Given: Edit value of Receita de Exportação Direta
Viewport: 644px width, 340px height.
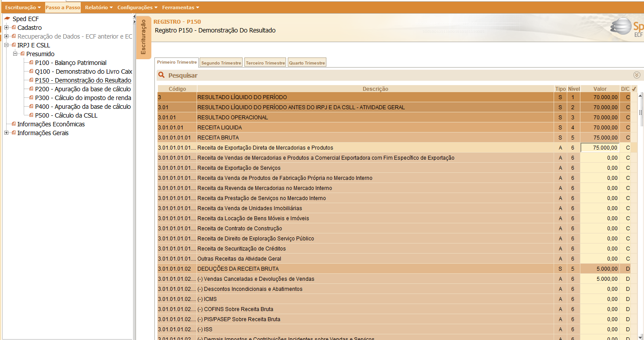Looking at the screenshot, I should [600, 148].
